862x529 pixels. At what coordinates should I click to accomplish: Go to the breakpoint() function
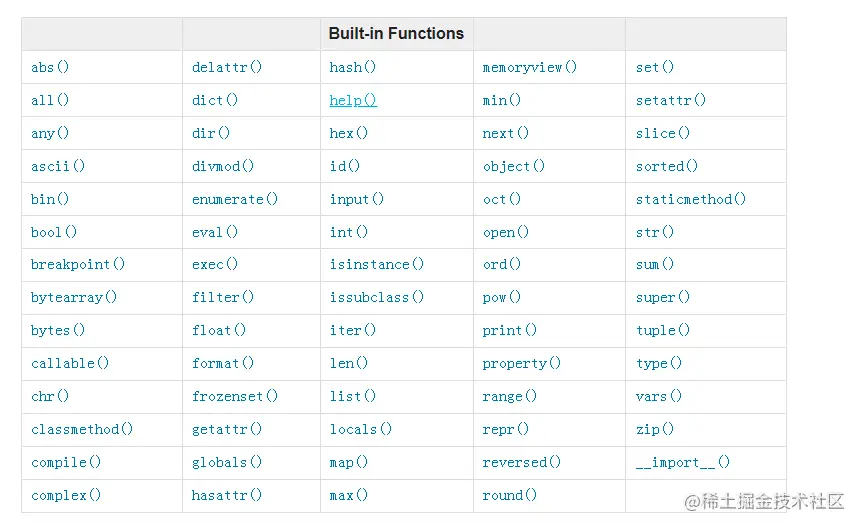[x=78, y=264]
